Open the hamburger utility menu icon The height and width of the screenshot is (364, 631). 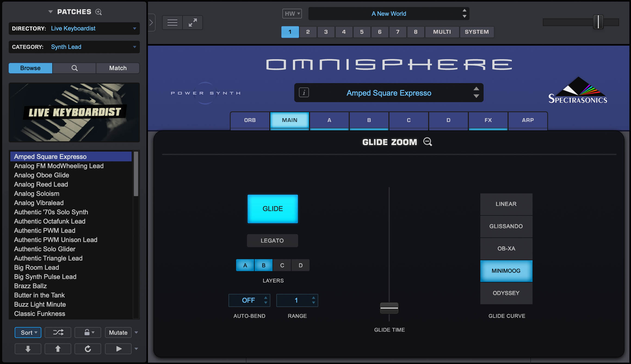click(x=172, y=22)
